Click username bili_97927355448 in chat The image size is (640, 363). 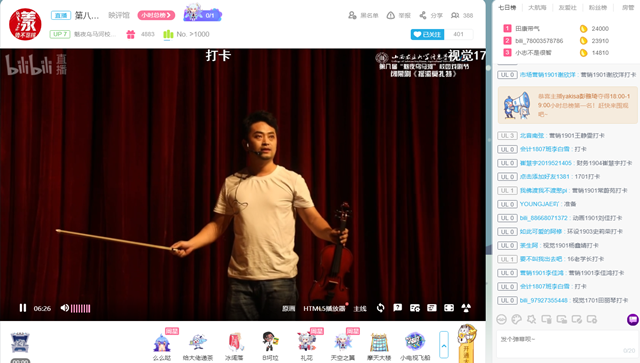(544, 300)
